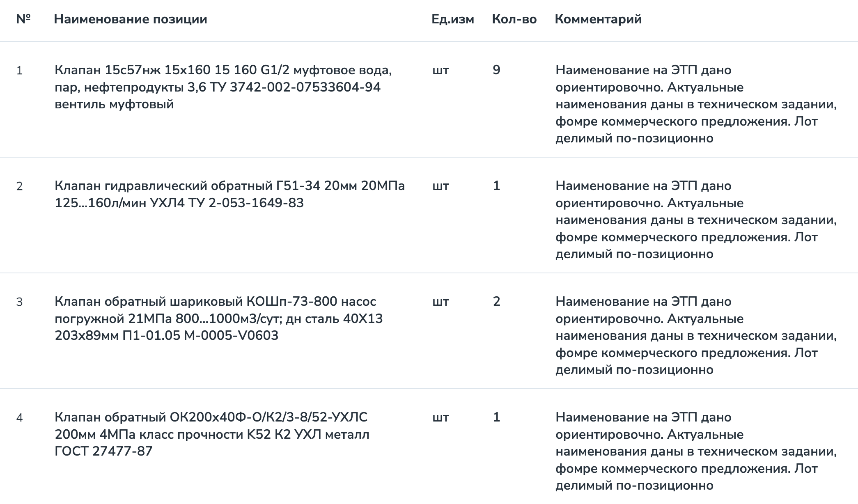The image size is (858, 504).
Task: Select Клапан обратный ОК200х40Ф item text
Action: click(212, 434)
